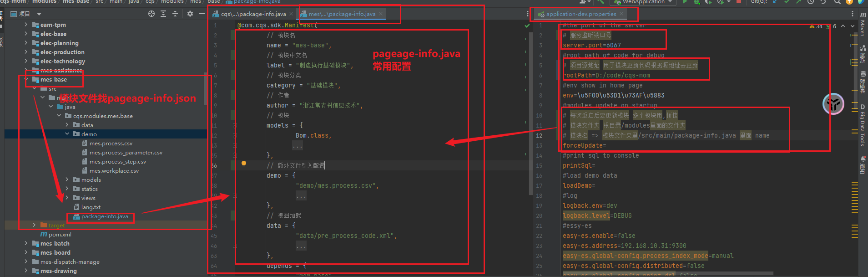Activate the application-dev.properties tab
The width and height of the screenshot is (868, 277).
tap(581, 14)
